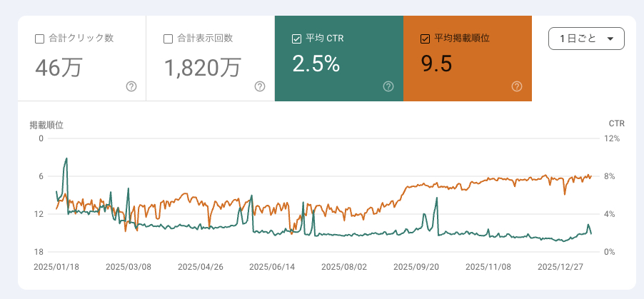
Task: Click the 平均 CTR label text
Action: tap(324, 39)
